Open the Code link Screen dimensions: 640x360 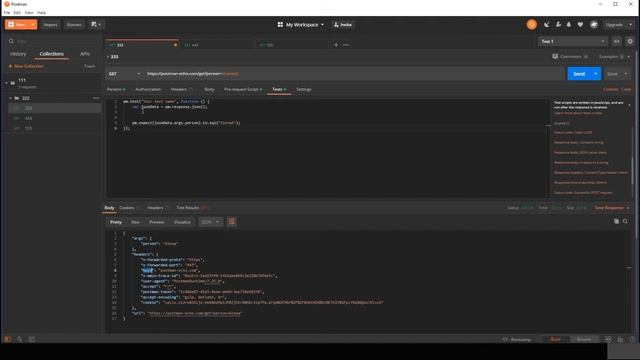[626, 89]
